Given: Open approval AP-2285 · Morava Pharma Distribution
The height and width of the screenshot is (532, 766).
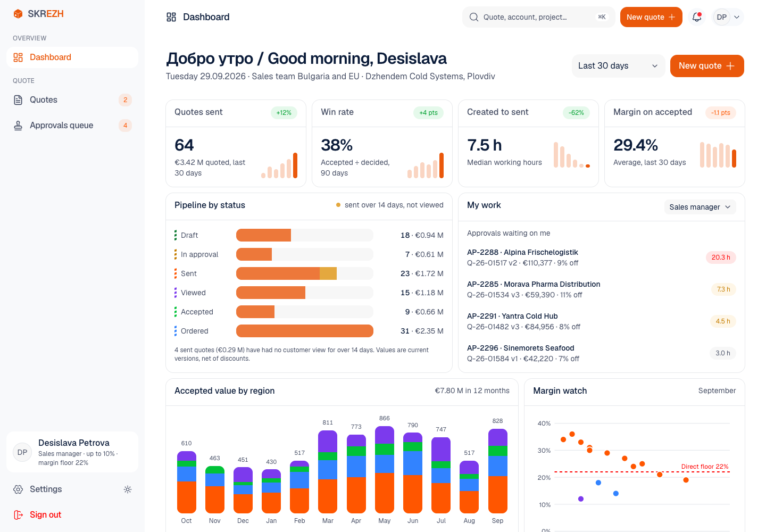Looking at the screenshot, I should 602,289.
